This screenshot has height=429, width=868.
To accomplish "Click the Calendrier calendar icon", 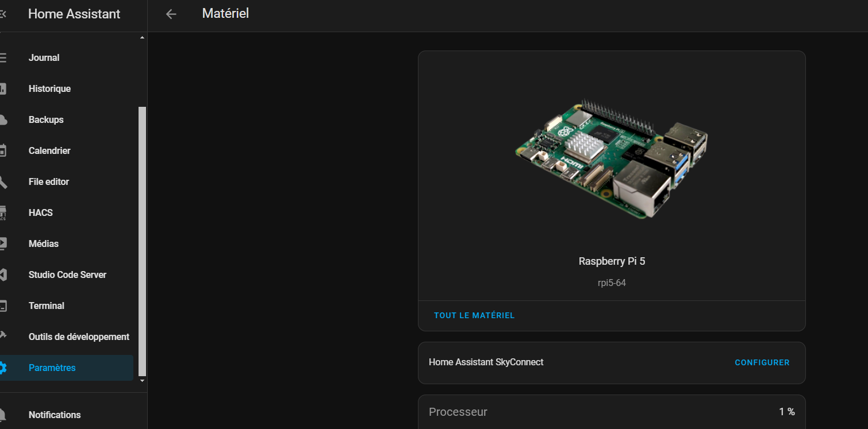I will (x=3, y=150).
